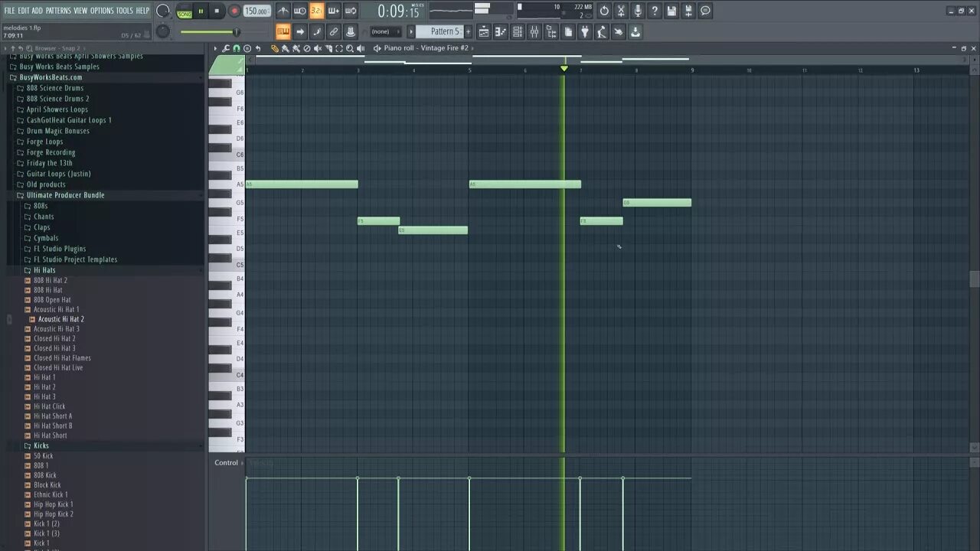
Task: Select the Acoustic Hi Hat 2 sample
Action: coord(61,319)
